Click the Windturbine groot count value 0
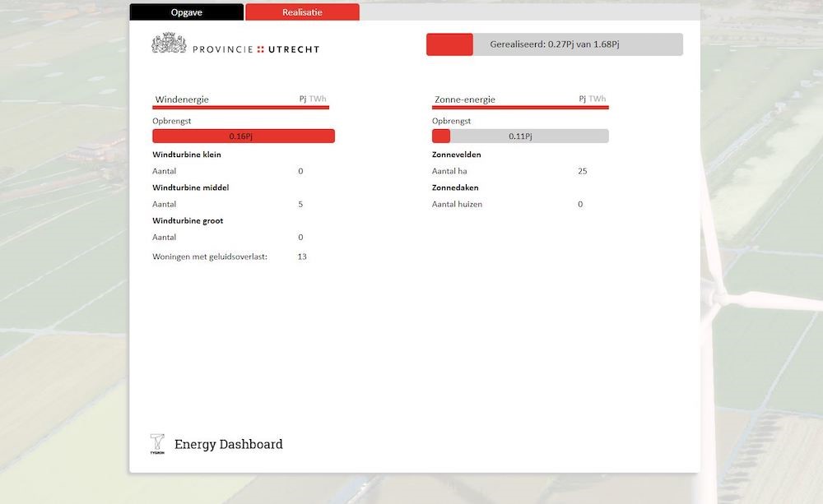 coord(300,237)
